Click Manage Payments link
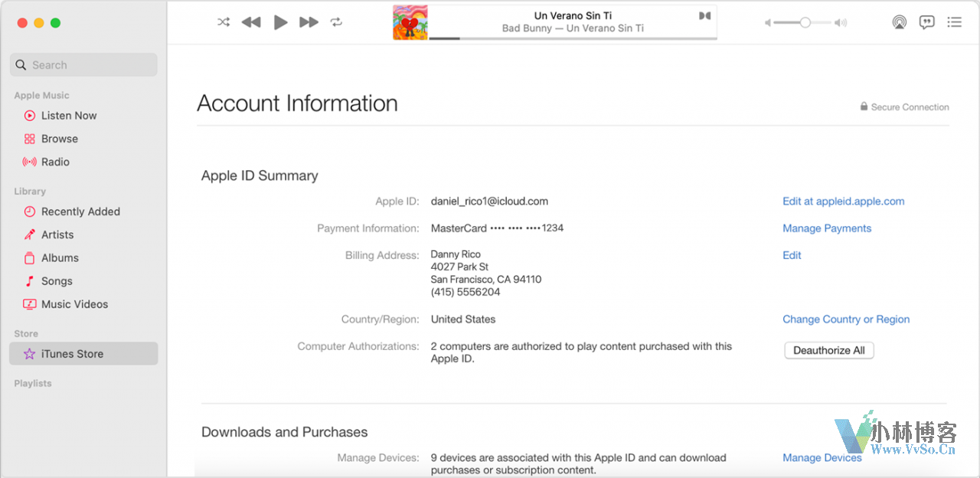The width and height of the screenshot is (980, 478). point(827,228)
